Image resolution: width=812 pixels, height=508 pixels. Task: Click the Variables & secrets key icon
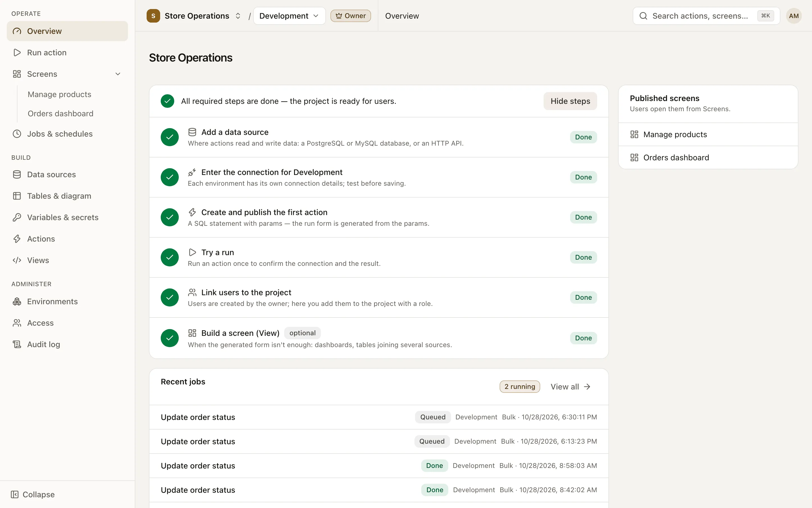(17, 218)
